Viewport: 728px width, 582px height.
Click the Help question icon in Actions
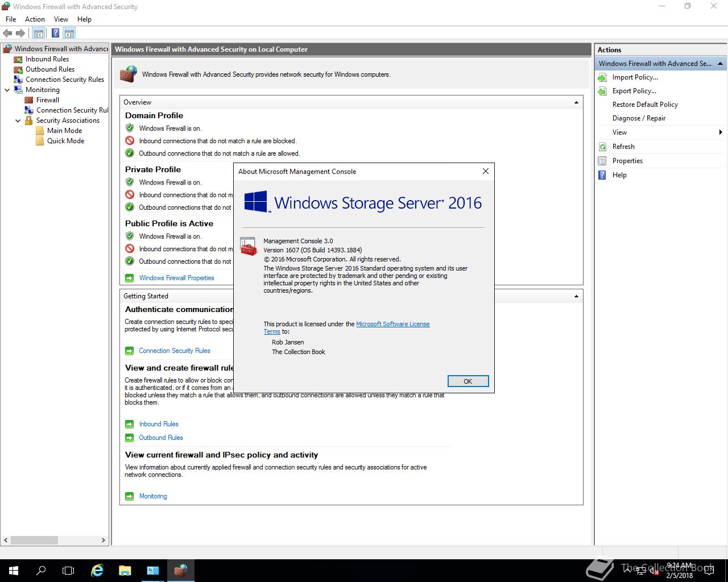click(x=602, y=175)
